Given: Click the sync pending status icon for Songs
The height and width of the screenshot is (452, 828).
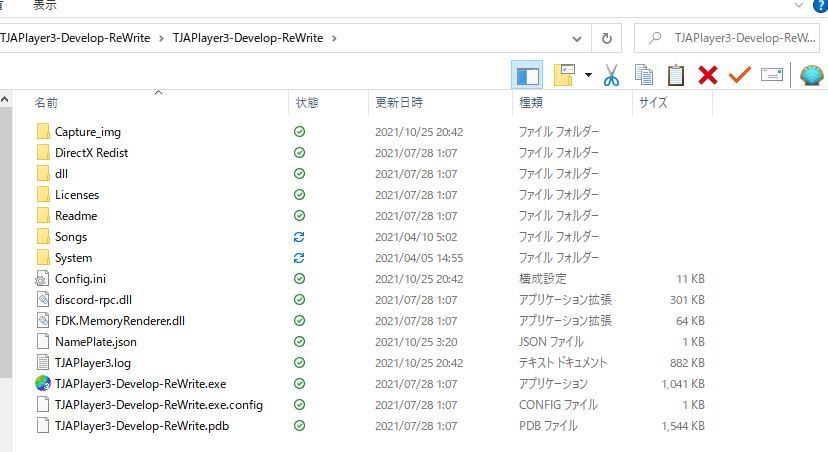Looking at the screenshot, I should tap(299, 237).
